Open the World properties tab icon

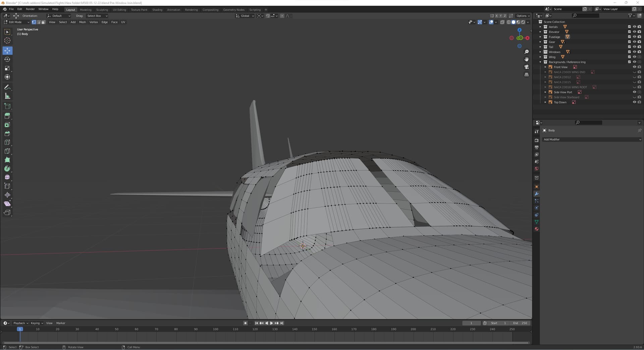(x=537, y=169)
